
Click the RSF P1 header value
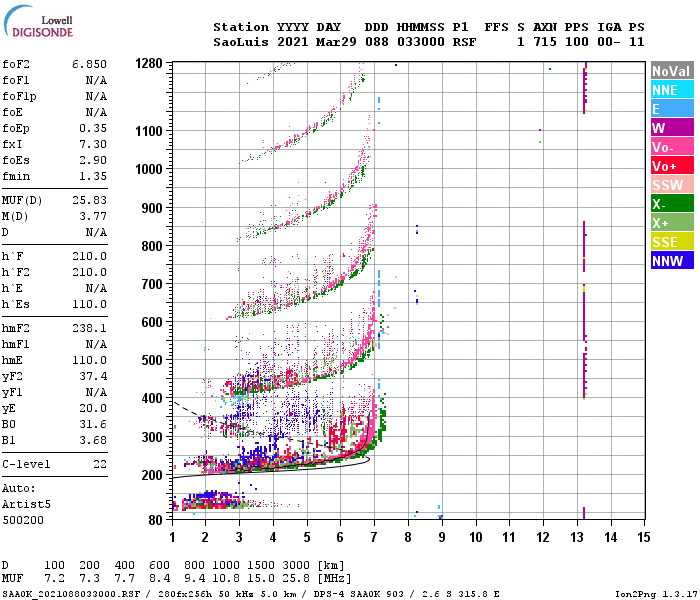pyautogui.click(x=464, y=42)
